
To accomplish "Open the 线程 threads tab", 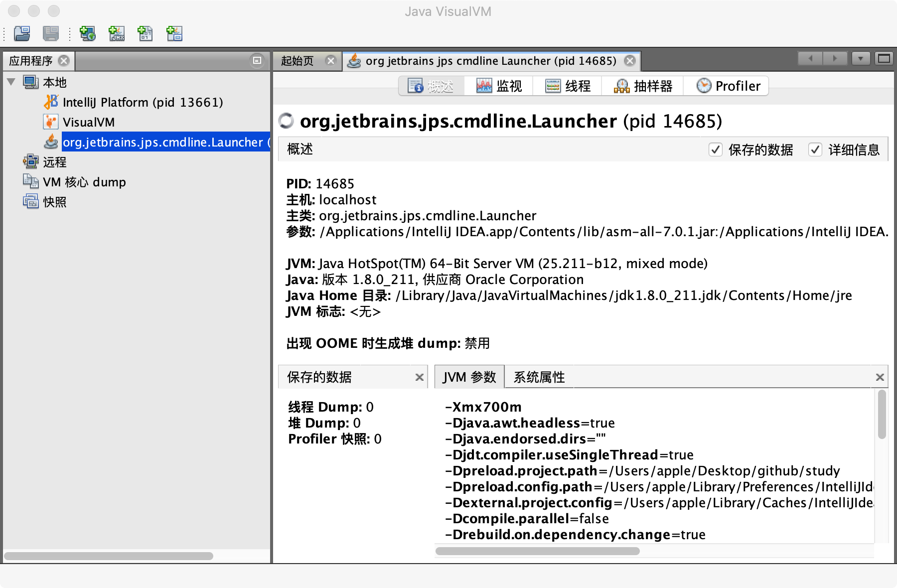I will tap(567, 86).
